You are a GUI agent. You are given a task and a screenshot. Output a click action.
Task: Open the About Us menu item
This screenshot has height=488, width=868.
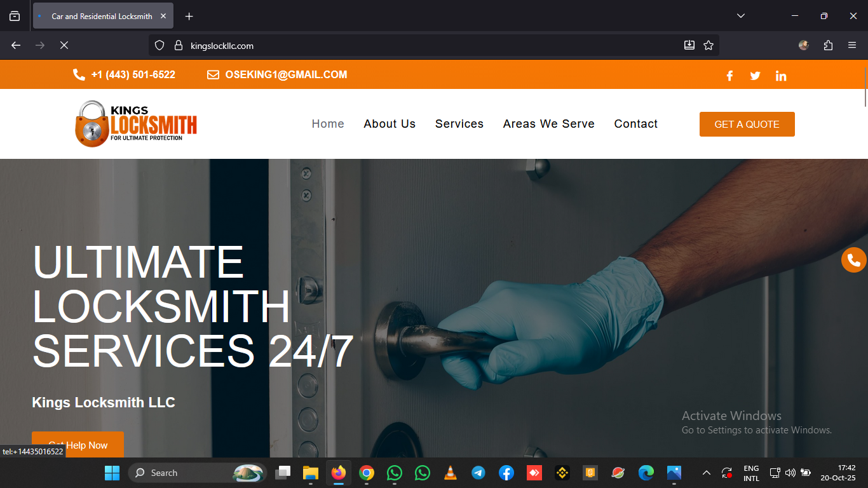(389, 124)
